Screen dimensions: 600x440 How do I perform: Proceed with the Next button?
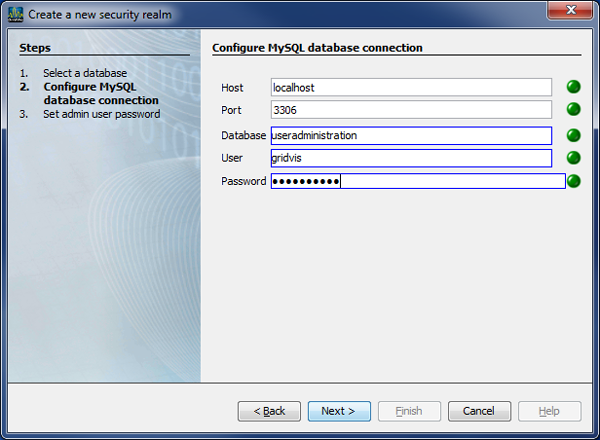tap(339, 411)
